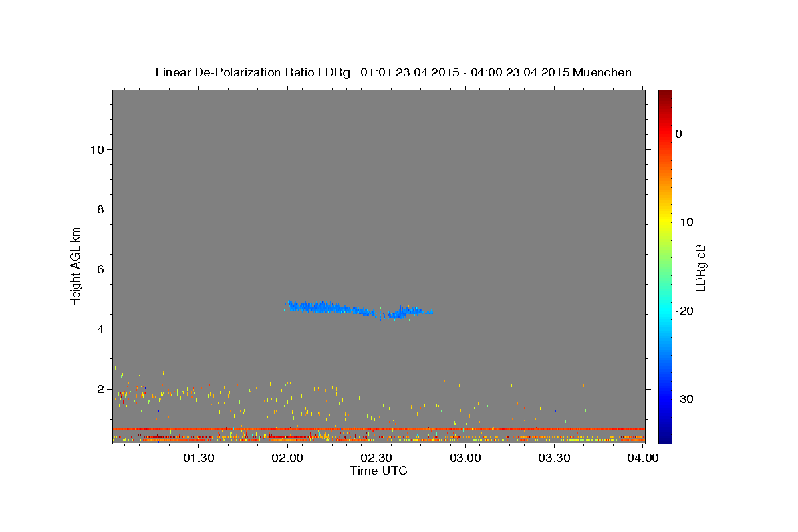The height and width of the screenshot is (532, 798).
Task: Click the location label 'Muenchen'
Action: pyautogui.click(x=602, y=72)
